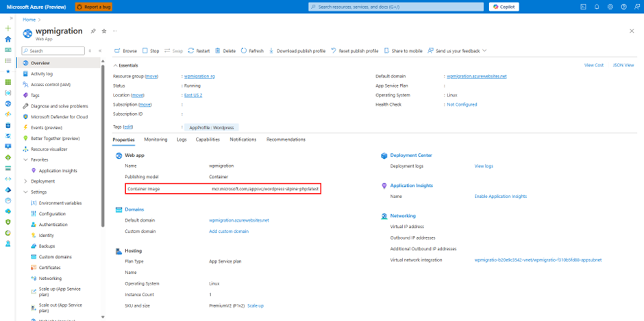Stop the web app
The width and height of the screenshot is (644, 321).
pyautogui.click(x=151, y=51)
